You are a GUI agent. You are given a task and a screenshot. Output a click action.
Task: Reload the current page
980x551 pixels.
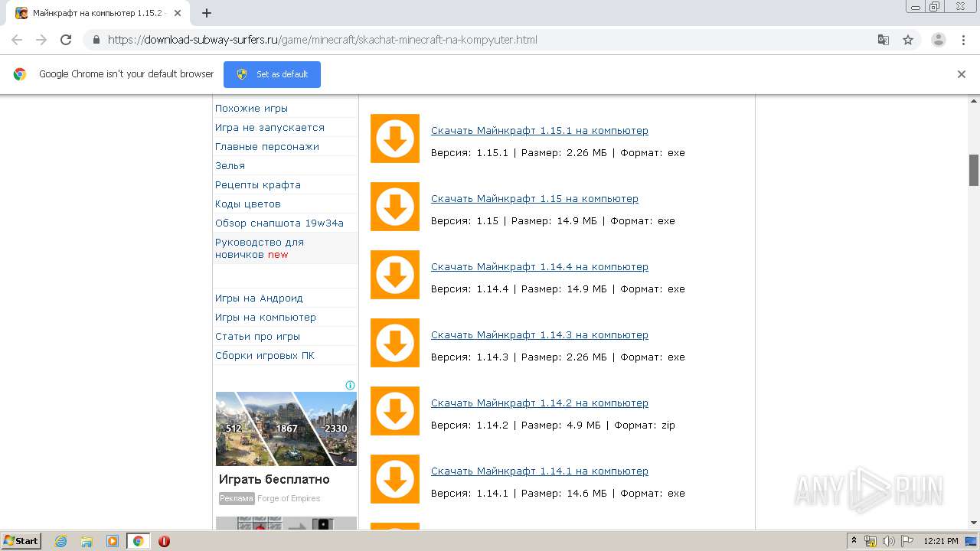[x=66, y=40]
